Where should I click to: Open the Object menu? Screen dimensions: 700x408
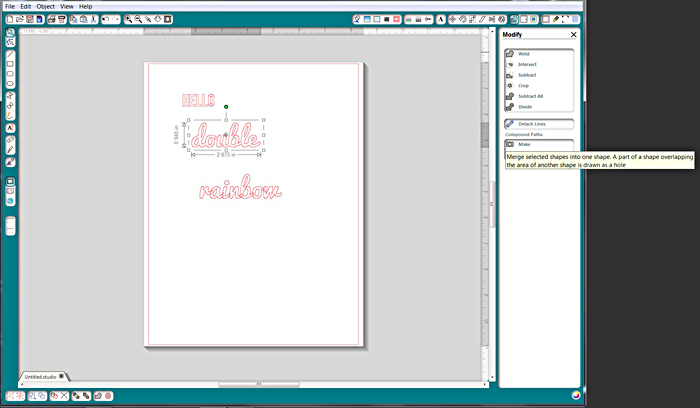click(x=46, y=6)
